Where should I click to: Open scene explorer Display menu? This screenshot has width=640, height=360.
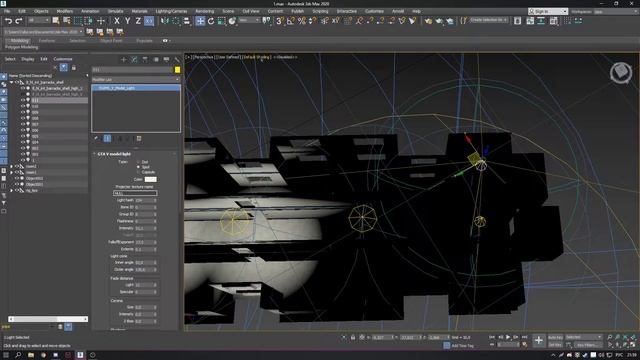tap(28, 59)
